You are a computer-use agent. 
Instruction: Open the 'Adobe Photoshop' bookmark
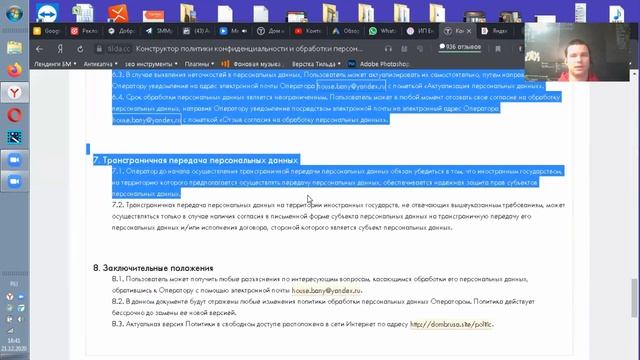(x=379, y=64)
